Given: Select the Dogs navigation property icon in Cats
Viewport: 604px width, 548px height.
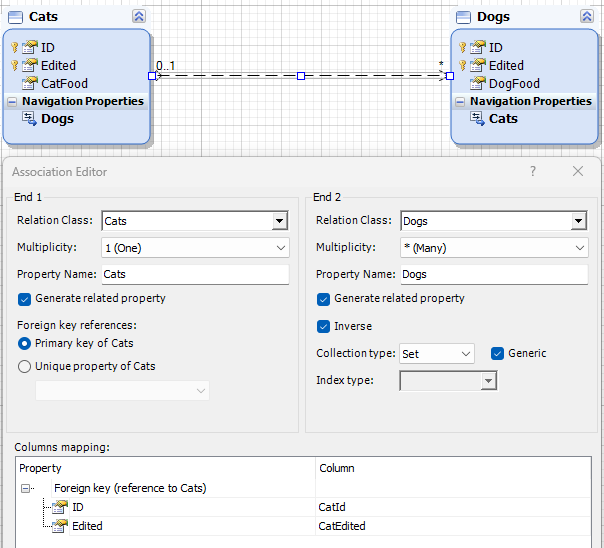Looking at the screenshot, I should 29,119.
